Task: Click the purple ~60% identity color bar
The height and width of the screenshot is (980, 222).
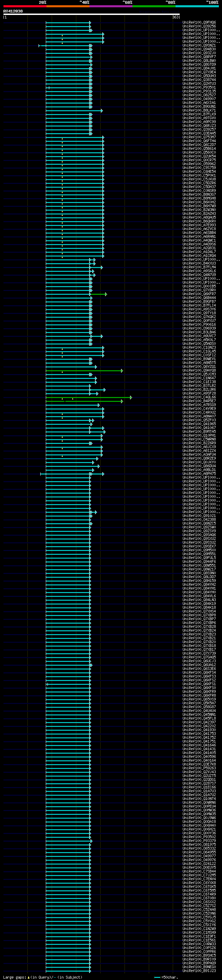Action: point(111,6)
